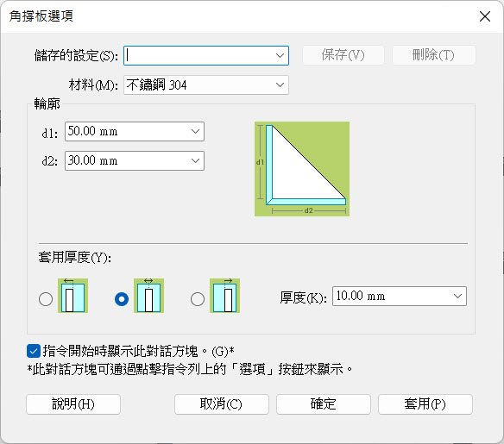The width and height of the screenshot is (504, 444).
Task: Open the 儲存的設定 dropdown list
Action: (280, 55)
